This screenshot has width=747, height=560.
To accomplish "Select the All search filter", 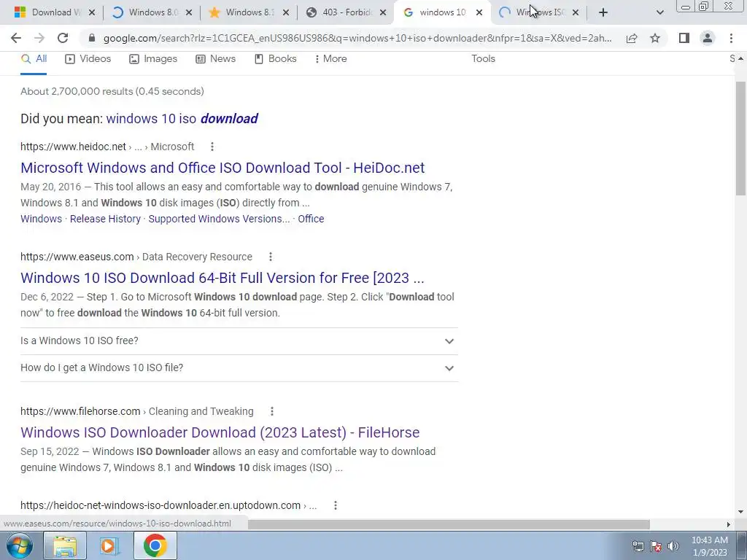I will [34, 58].
